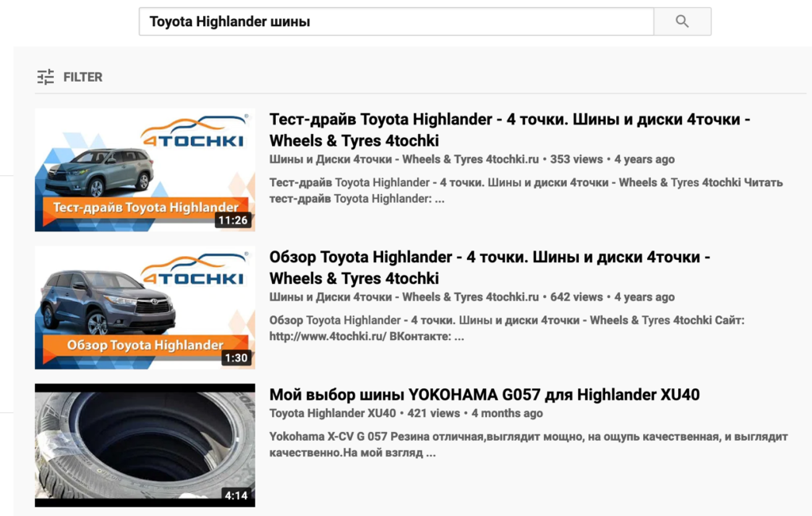
Task: Click the FILTER label
Action: (82, 77)
